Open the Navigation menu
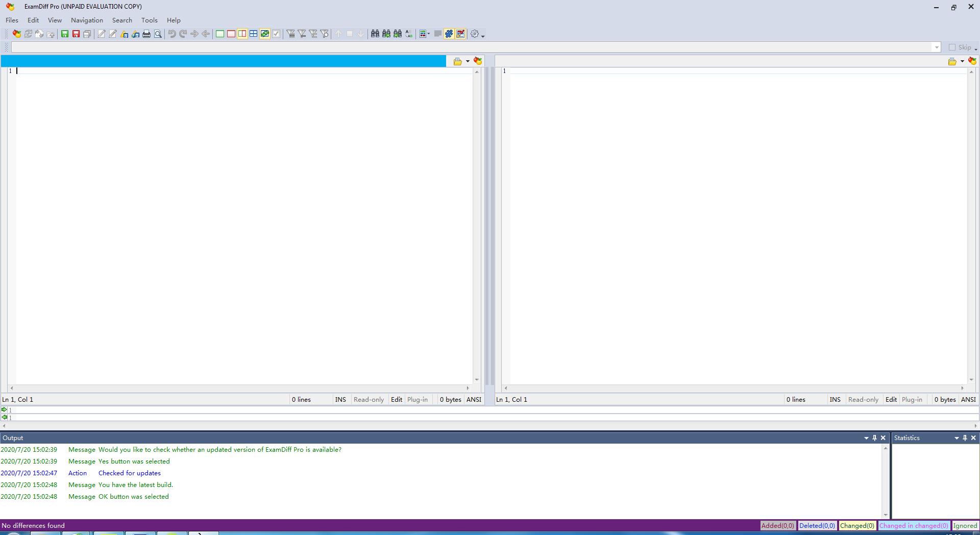 click(87, 20)
